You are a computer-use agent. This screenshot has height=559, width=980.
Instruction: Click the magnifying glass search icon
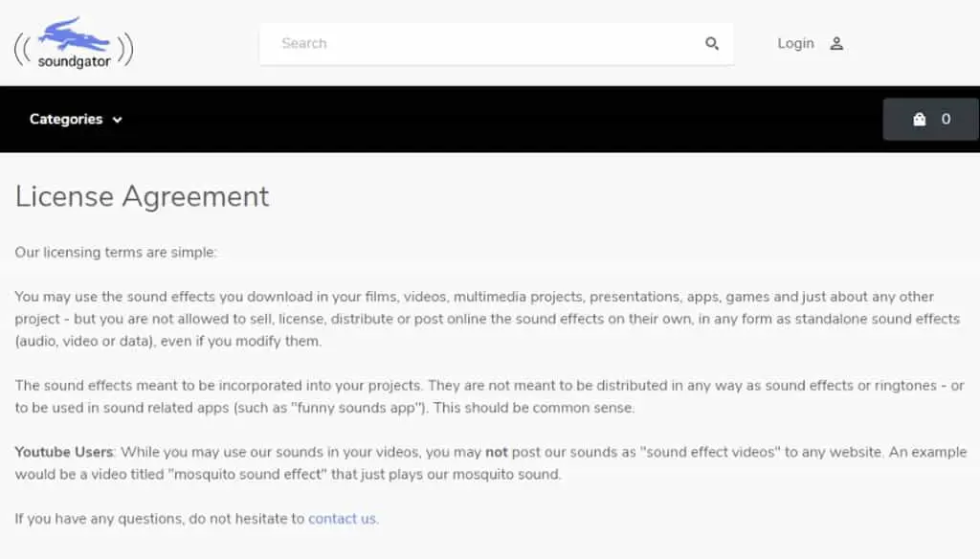pos(712,43)
